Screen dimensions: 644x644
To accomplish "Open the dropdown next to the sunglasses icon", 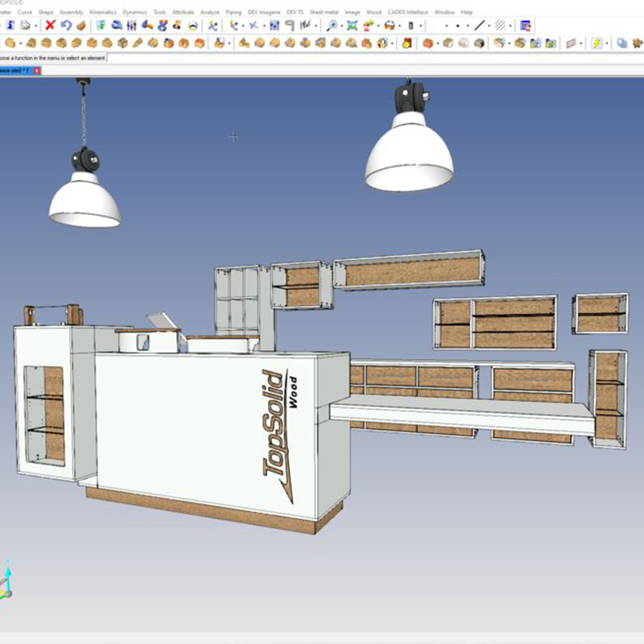I will point(399,26).
